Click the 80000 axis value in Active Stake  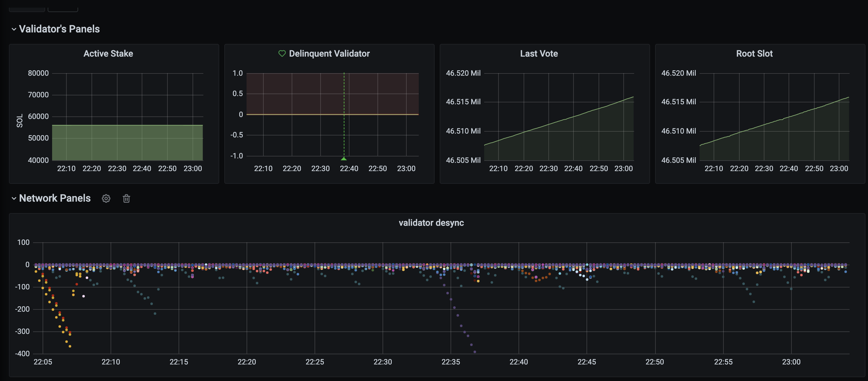pyautogui.click(x=38, y=73)
